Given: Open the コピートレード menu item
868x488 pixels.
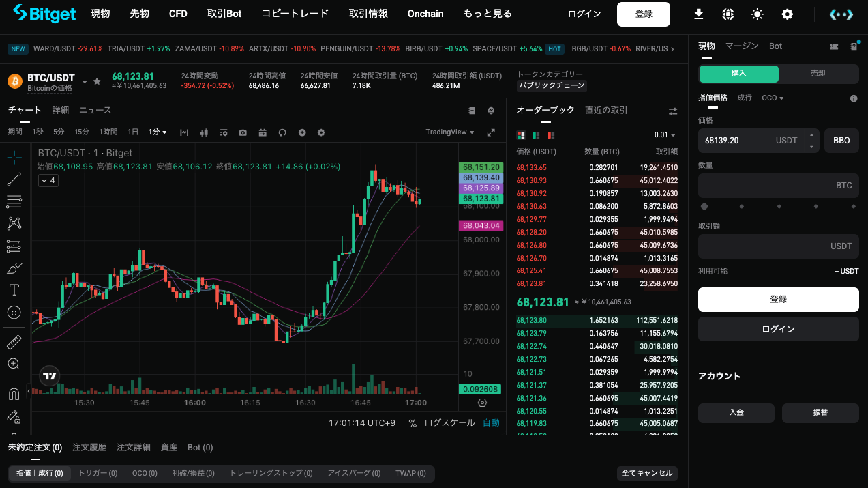Looking at the screenshot, I should coord(295,13).
